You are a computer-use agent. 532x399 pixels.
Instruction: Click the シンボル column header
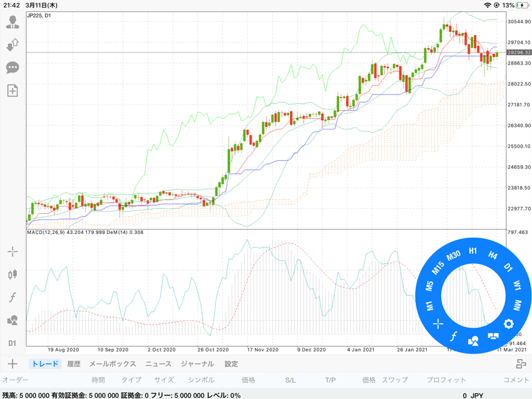tap(201, 380)
